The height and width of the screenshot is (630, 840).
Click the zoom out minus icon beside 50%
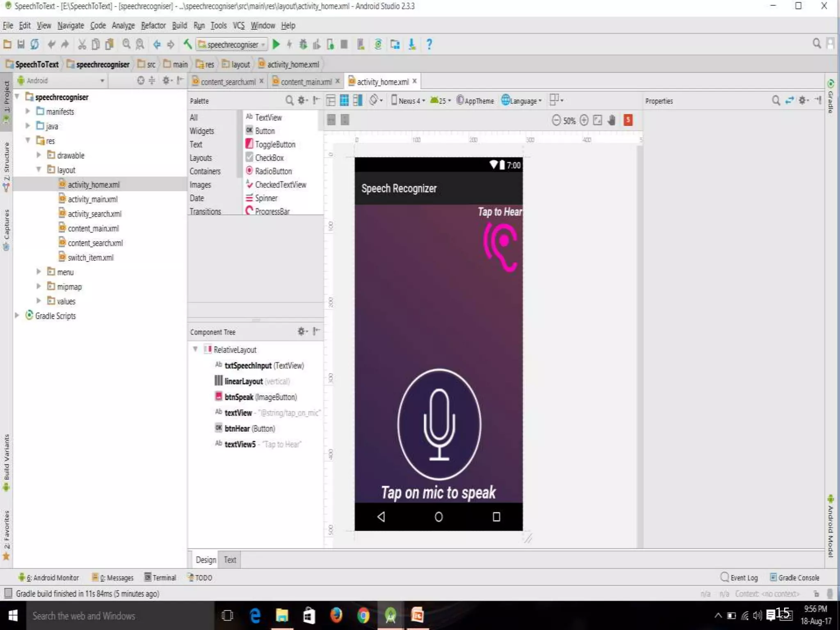556,120
